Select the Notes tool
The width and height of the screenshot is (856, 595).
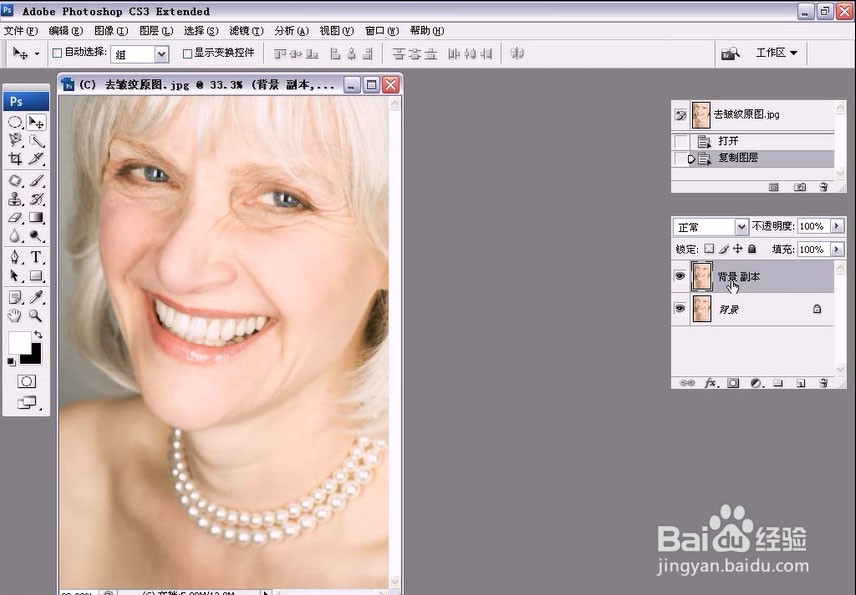[x=15, y=297]
